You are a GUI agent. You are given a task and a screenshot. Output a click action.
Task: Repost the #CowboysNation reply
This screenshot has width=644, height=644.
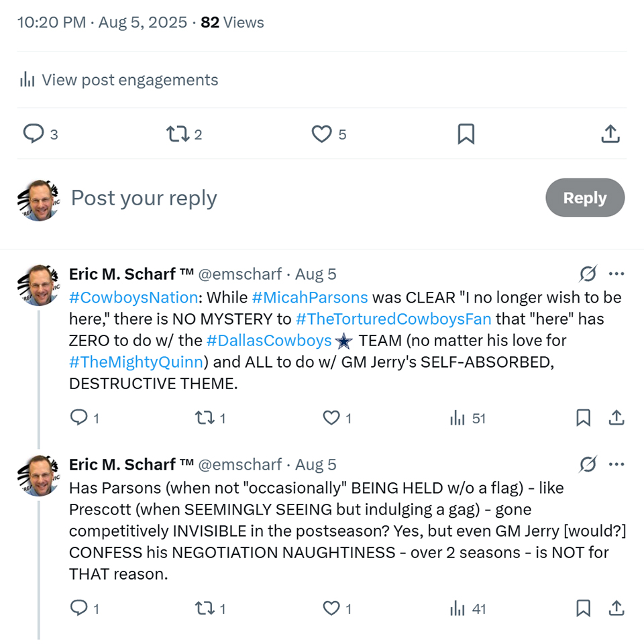click(203, 419)
